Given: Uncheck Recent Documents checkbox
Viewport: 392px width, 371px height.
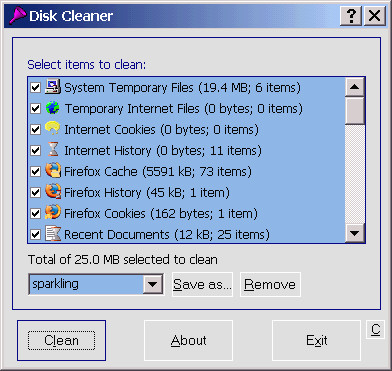Looking at the screenshot, I should (x=35, y=235).
